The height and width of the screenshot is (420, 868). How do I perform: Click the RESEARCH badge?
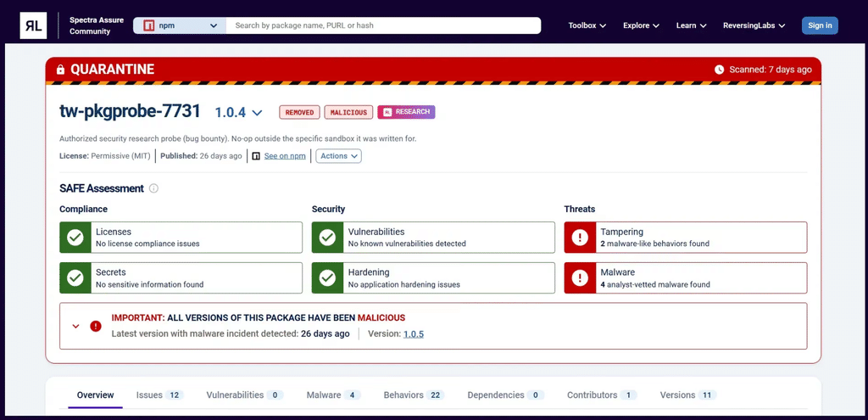(406, 112)
